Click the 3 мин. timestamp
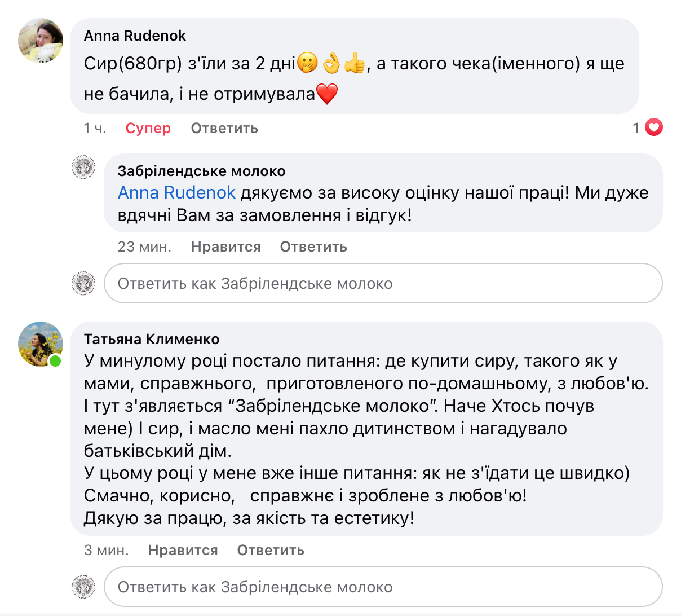The width and height of the screenshot is (681, 616). click(106, 550)
